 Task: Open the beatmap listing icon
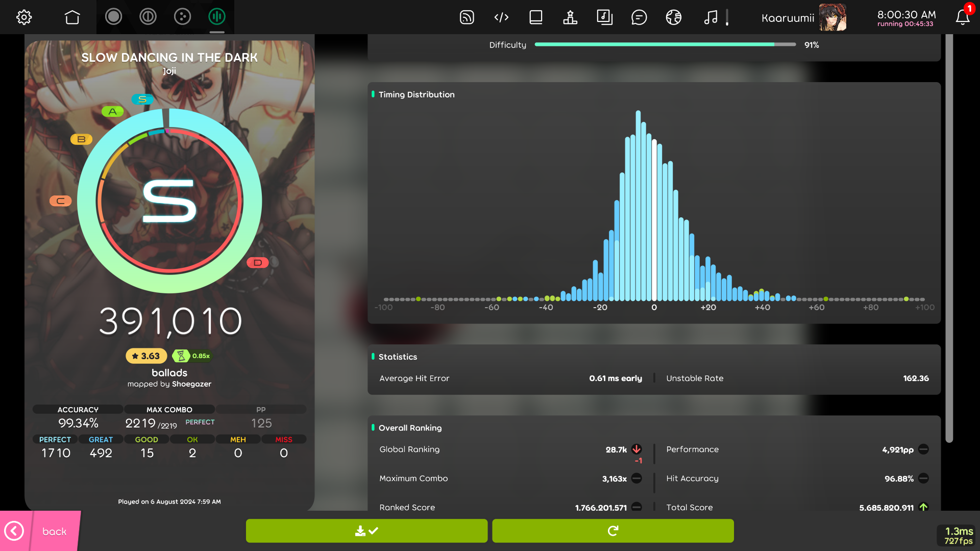click(604, 17)
